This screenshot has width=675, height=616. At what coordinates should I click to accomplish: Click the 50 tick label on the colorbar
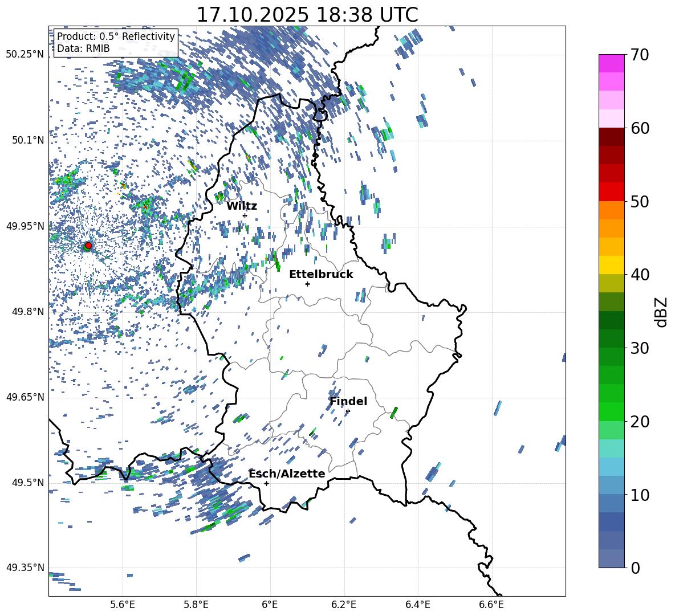(640, 201)
